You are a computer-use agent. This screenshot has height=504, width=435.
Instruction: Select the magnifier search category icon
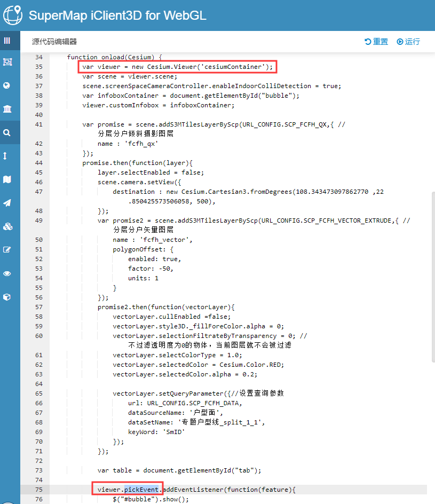[7, 132]
